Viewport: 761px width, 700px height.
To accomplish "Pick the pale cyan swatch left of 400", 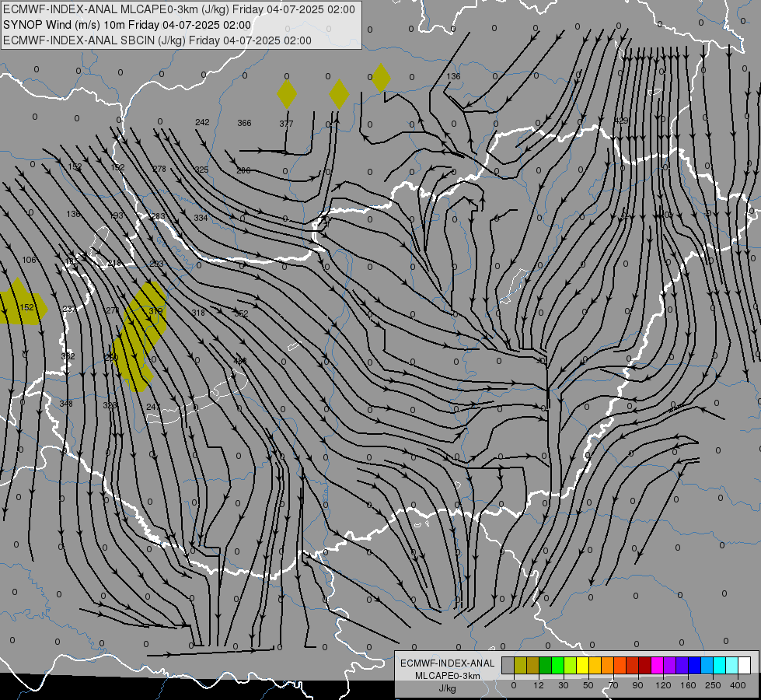I will click(x=732, y=666).
